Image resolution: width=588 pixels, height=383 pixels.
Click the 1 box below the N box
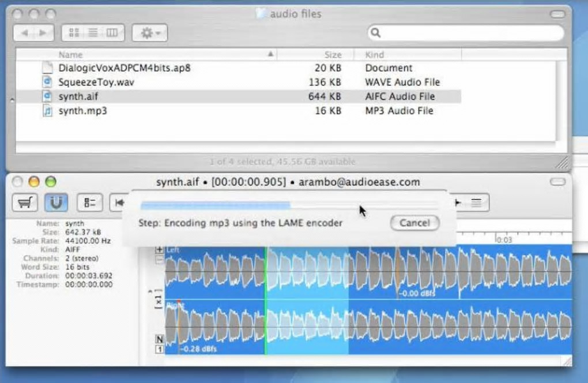tap(159, 349)
